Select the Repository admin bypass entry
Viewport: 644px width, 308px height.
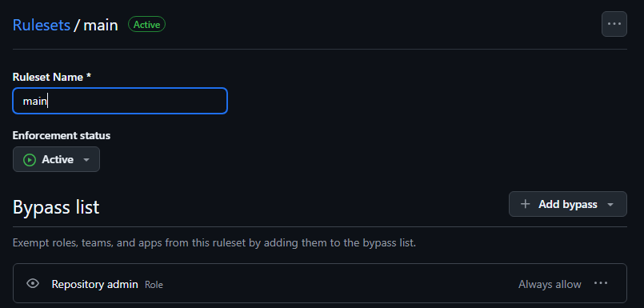click(320, 283)
